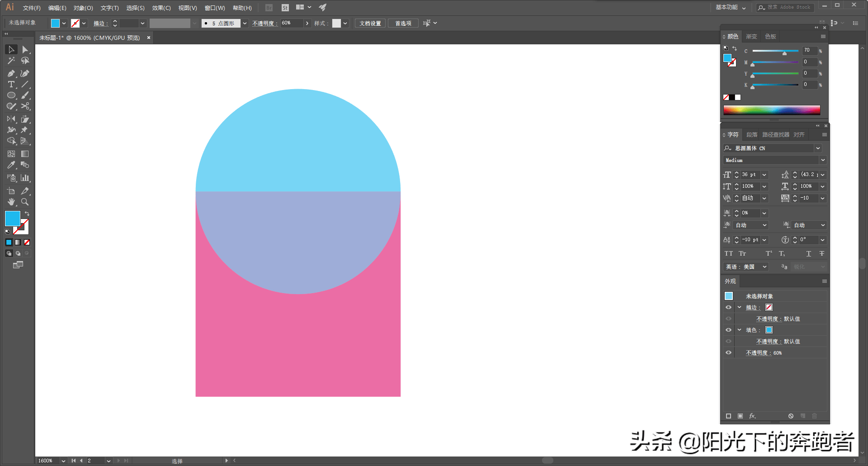This screenshot has width=868, height=466.
Task: Click the 首选项 button
Action: (x=403, y=23)
